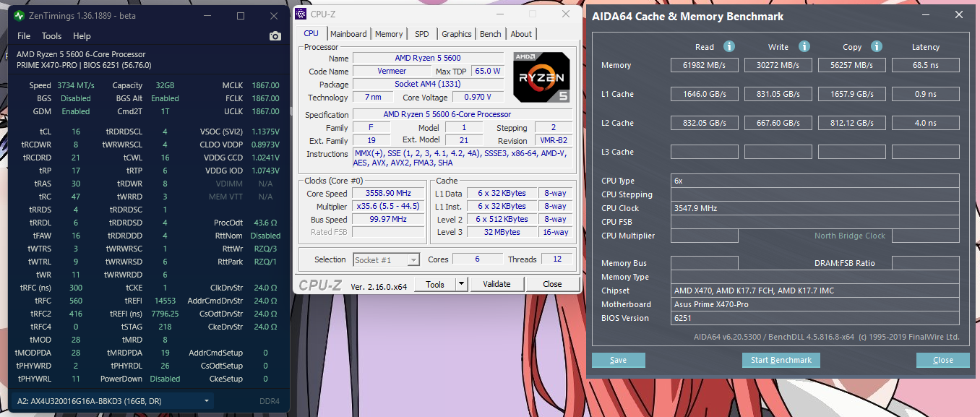Click the BIOS Version field 6251
Viewport: 980px width, 417px height.
815,318
